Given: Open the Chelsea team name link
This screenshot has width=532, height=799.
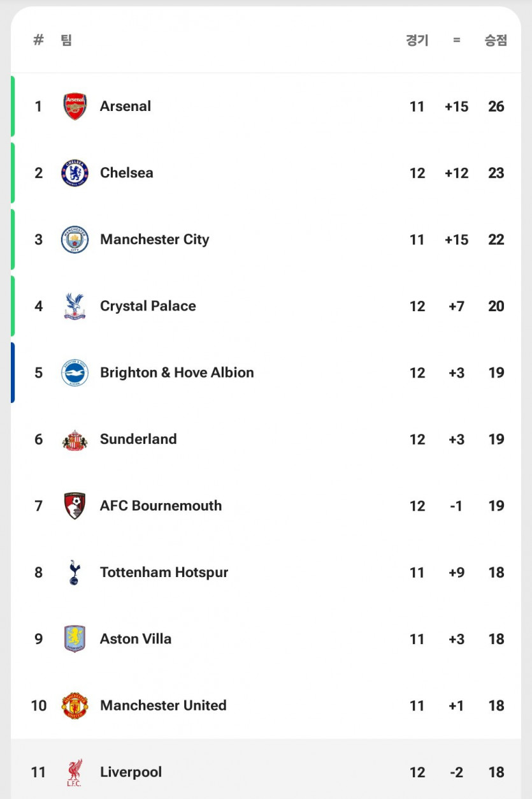Looking at the screenshot, I should tap(126, 173).
